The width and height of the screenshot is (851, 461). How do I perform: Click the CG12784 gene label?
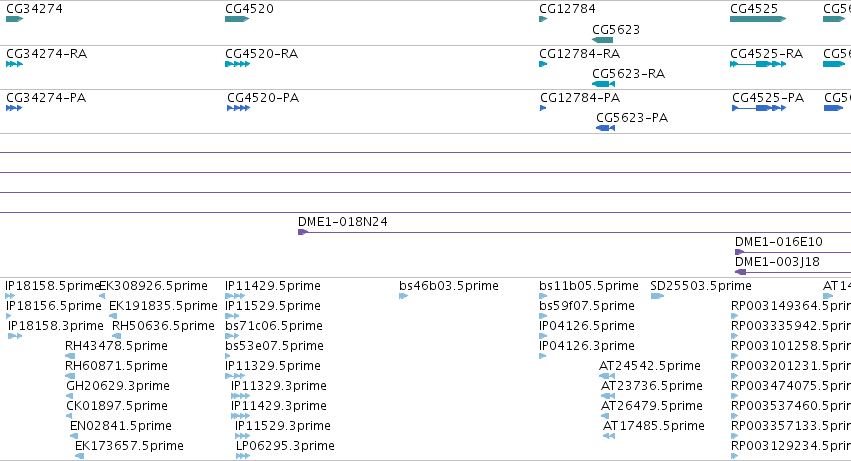(567, 9)
